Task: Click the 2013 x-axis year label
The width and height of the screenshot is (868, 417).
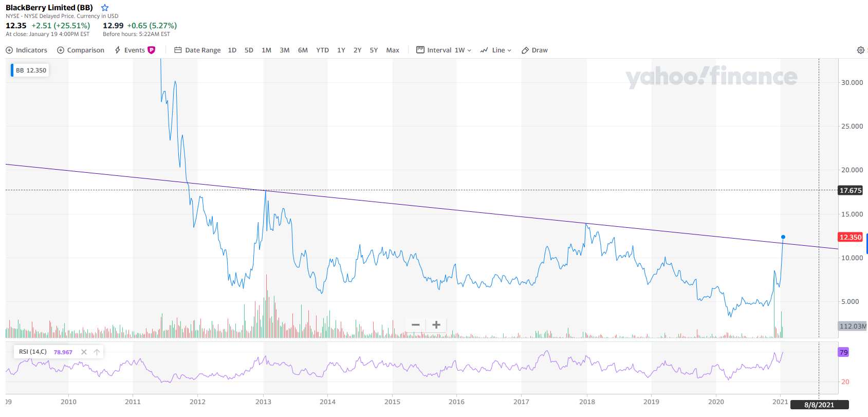Action: point(263,402)
